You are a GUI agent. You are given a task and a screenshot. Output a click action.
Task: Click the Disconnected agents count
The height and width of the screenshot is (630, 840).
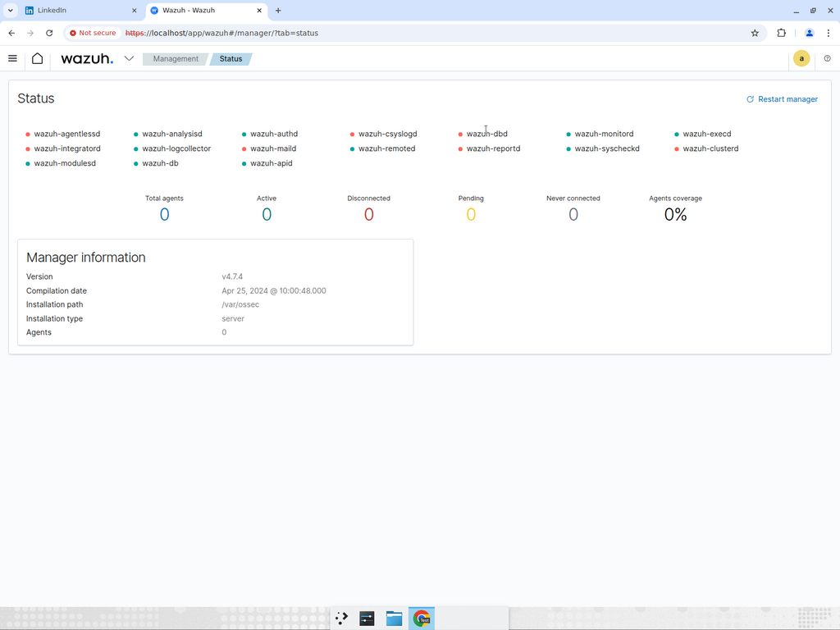tap(368, 215)
